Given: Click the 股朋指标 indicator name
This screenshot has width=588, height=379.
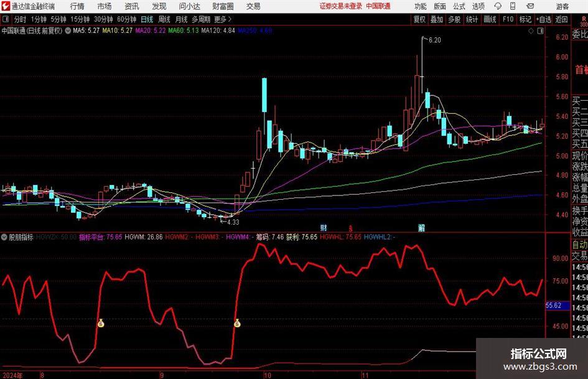Looking at the screenshot, I should pyautogui.click(x=21, y=237).
